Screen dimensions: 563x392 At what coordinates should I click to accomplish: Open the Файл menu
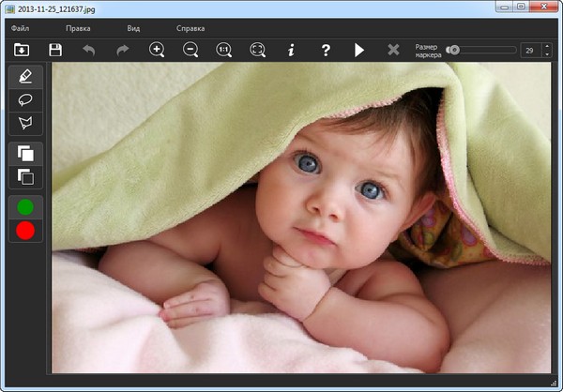click(21, 28)
